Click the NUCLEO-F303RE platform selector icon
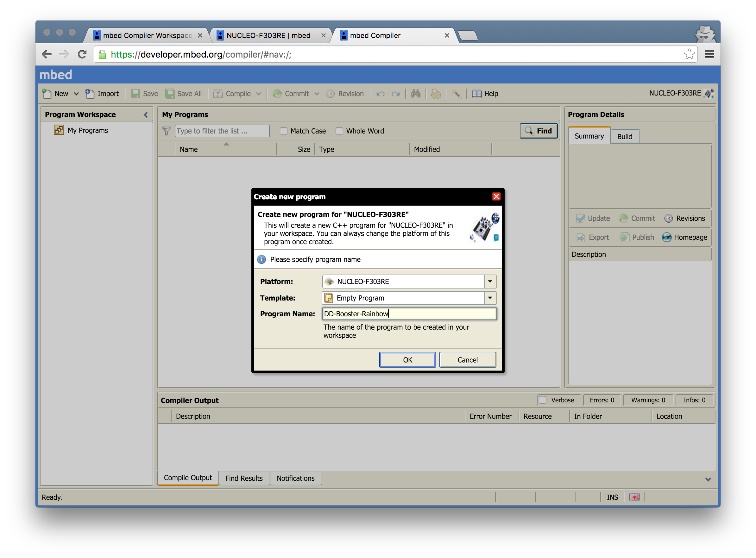756x558 pixels. (x=709, y=93)
